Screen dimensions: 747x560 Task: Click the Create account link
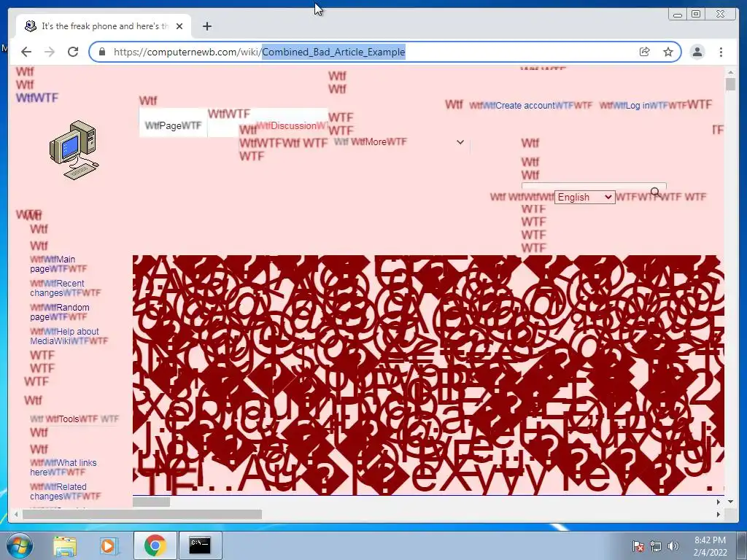[x=525, y=105]
